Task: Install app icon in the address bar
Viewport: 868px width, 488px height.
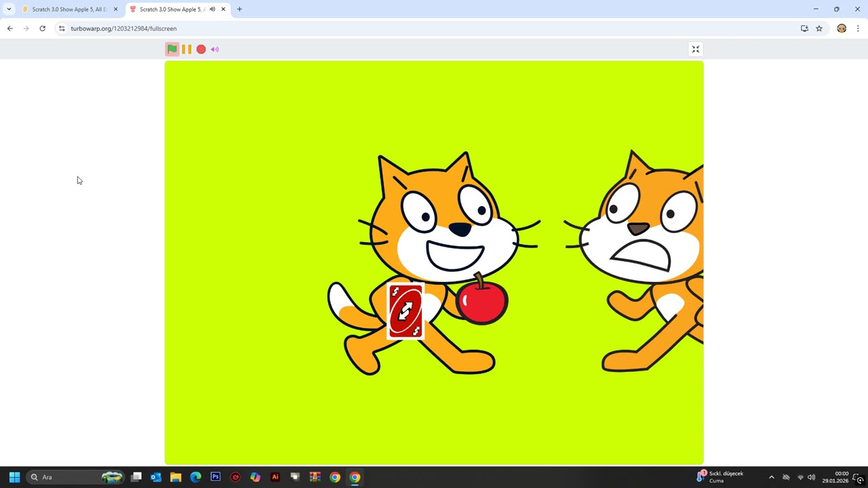Action: click(804, 28)
